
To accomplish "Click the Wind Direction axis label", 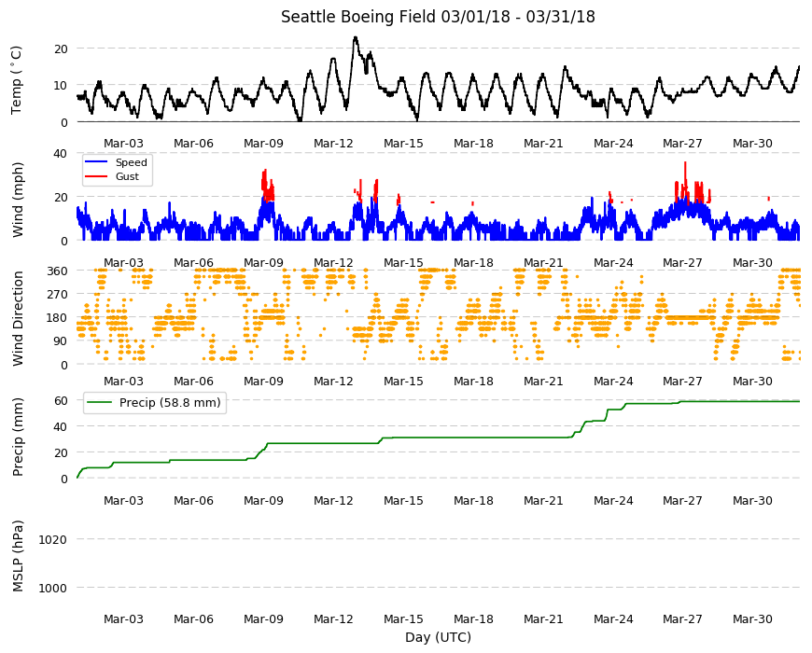I will tap(18, 319).
